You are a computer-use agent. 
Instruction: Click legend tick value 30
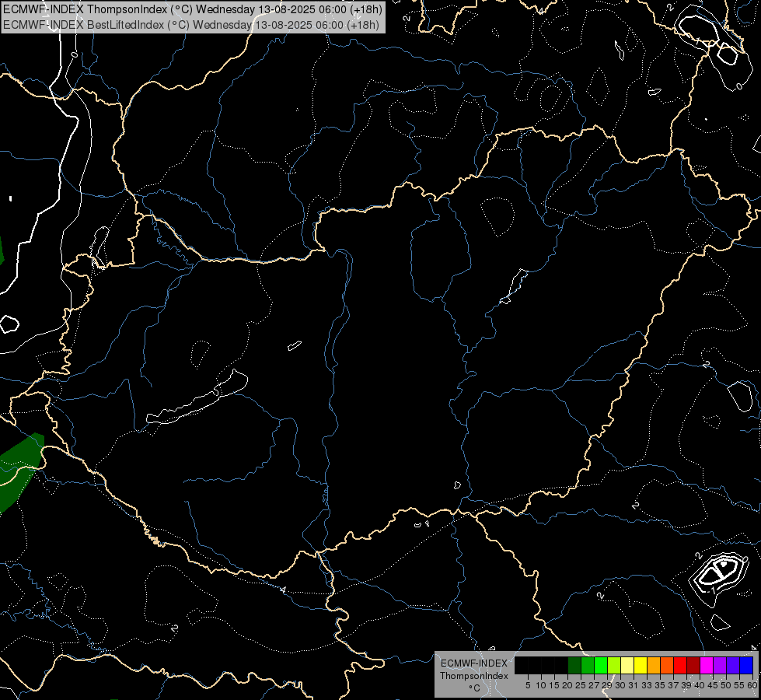click(620, 685)
